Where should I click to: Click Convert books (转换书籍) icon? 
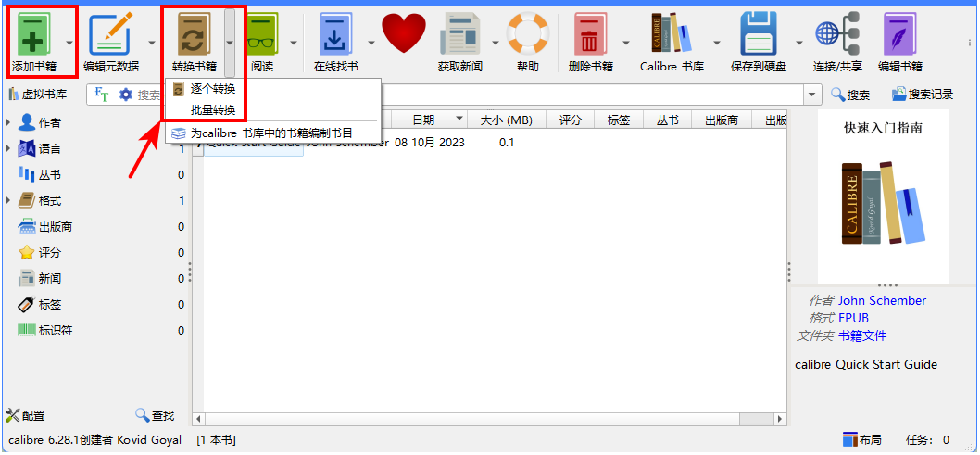coord(195,34)
